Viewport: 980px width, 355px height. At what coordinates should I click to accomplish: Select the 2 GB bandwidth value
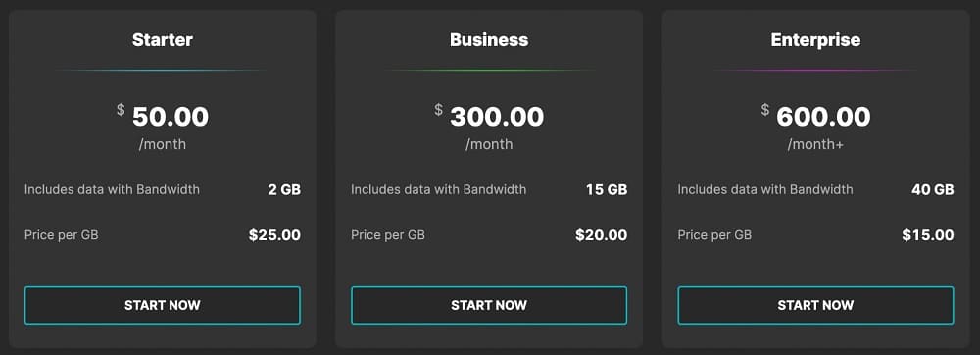[x=284, y=189]
